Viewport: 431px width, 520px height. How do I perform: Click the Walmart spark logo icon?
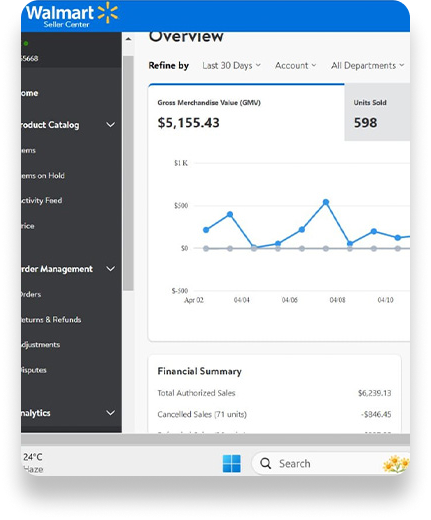point(108,12)
